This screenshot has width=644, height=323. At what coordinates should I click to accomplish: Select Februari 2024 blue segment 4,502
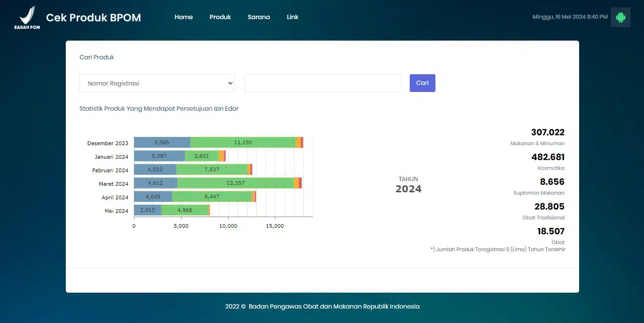(155, 169)
